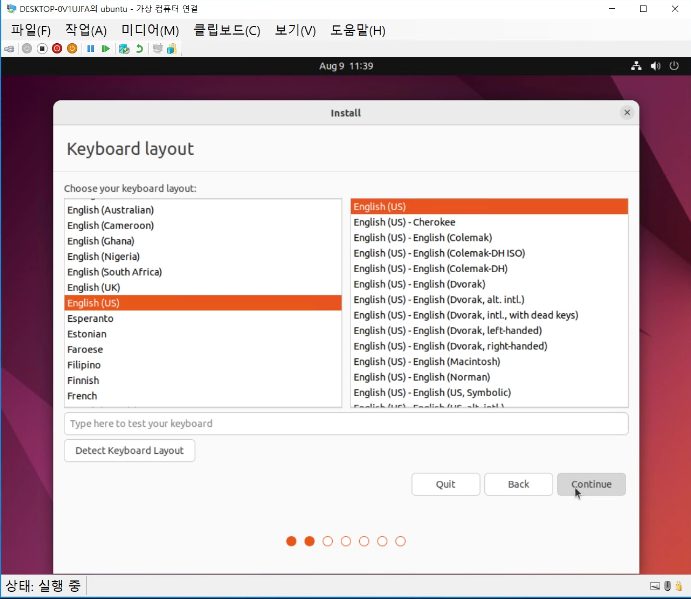Click the grey Start VM toolbar icon
Viewport: 691px width, 599px height.
pyautogui.click(x=27, y=48)
